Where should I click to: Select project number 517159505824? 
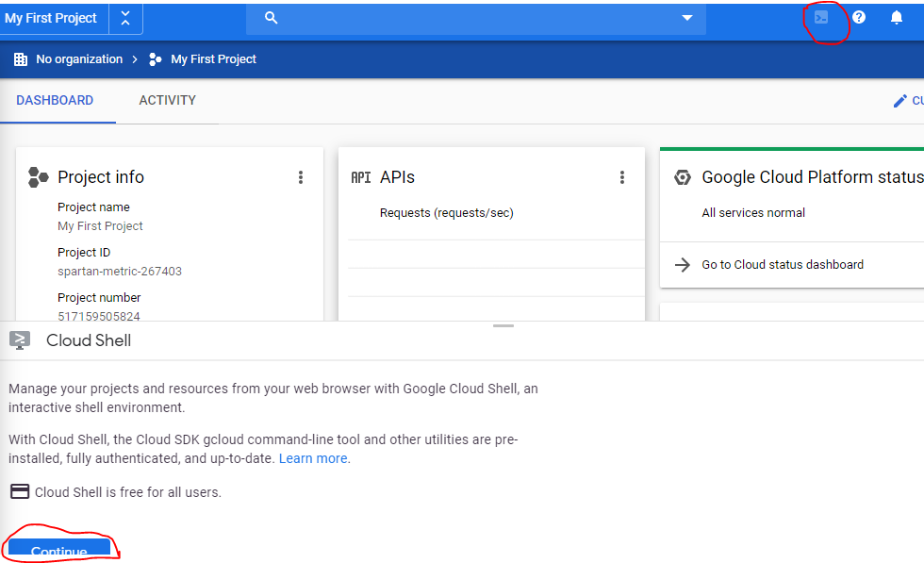tap(99, 316)
